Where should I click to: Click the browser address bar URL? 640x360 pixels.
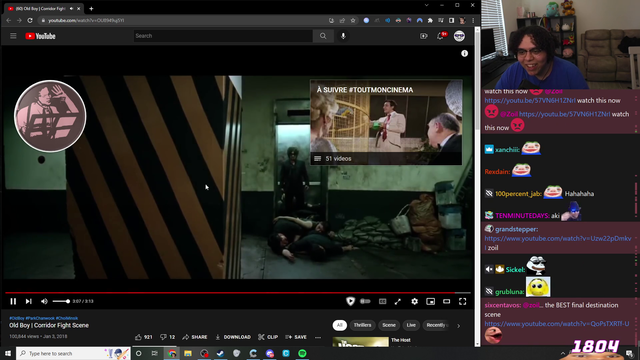coord(86,20)
